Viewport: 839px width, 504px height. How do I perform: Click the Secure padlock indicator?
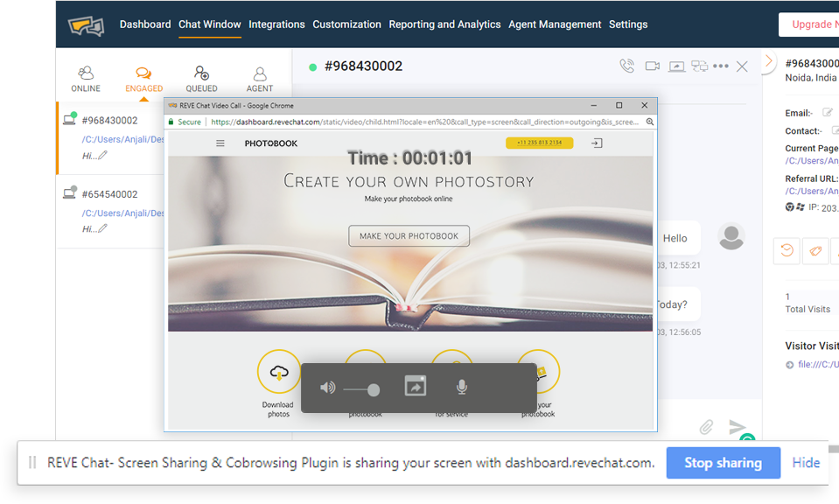(185, 122)
